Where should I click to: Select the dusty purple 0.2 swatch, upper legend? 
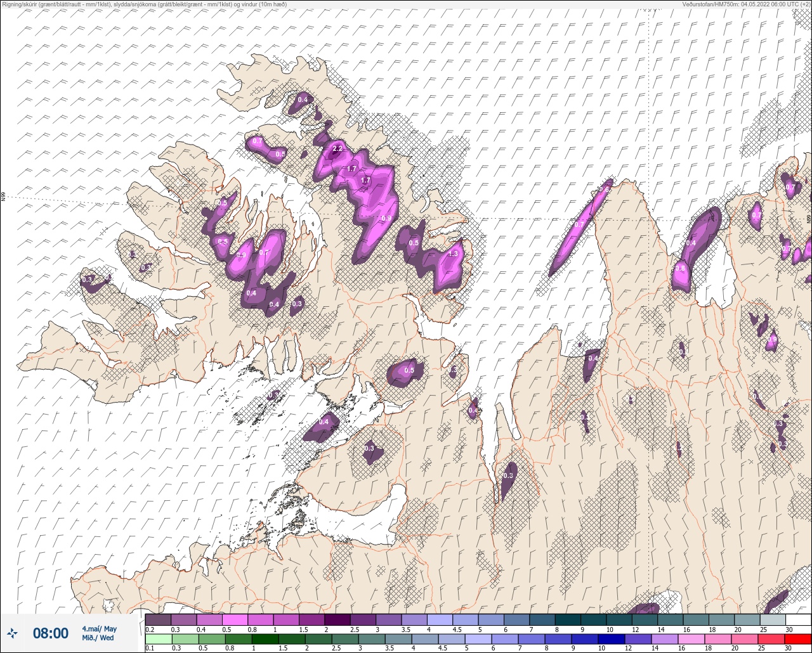click(158, 619)
